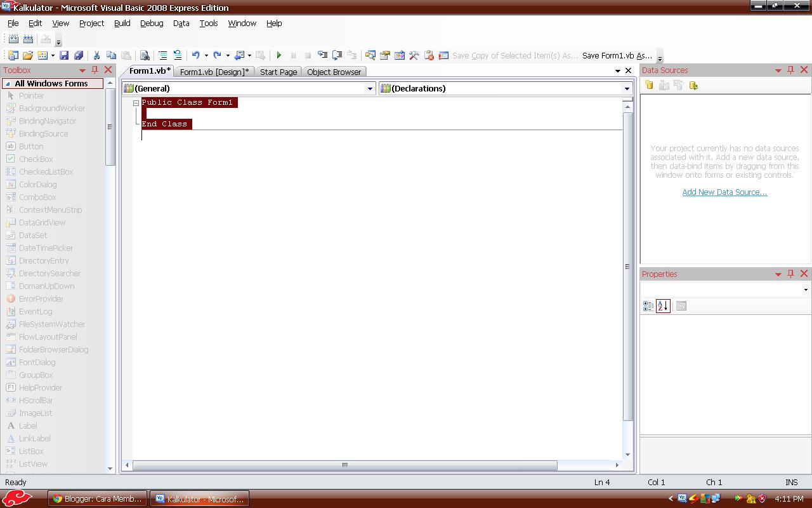Cut selection with the scissors icon

96,55
